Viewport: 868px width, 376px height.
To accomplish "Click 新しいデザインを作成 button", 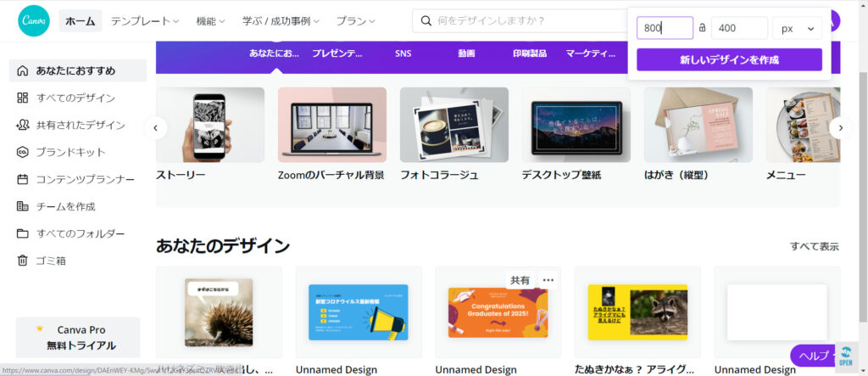I will point(729,60).
